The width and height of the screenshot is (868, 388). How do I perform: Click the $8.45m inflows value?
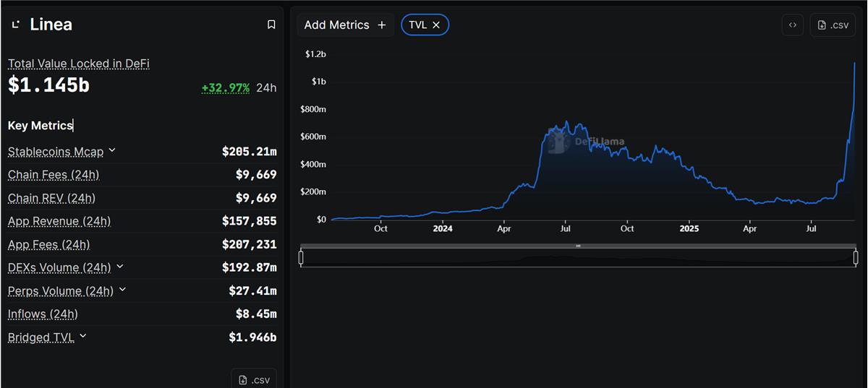[256, 314]
